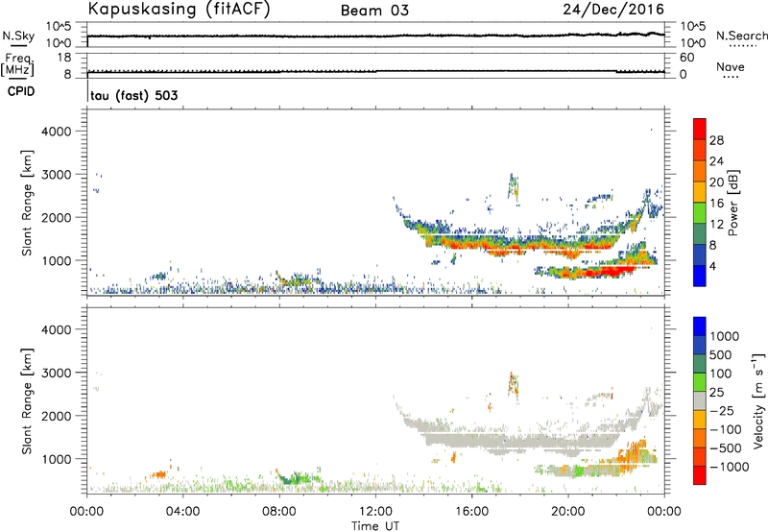This screenshot has height=532, width=768.
Task: Click the green velocity patch near 08:30
Action: pos(294,478)
